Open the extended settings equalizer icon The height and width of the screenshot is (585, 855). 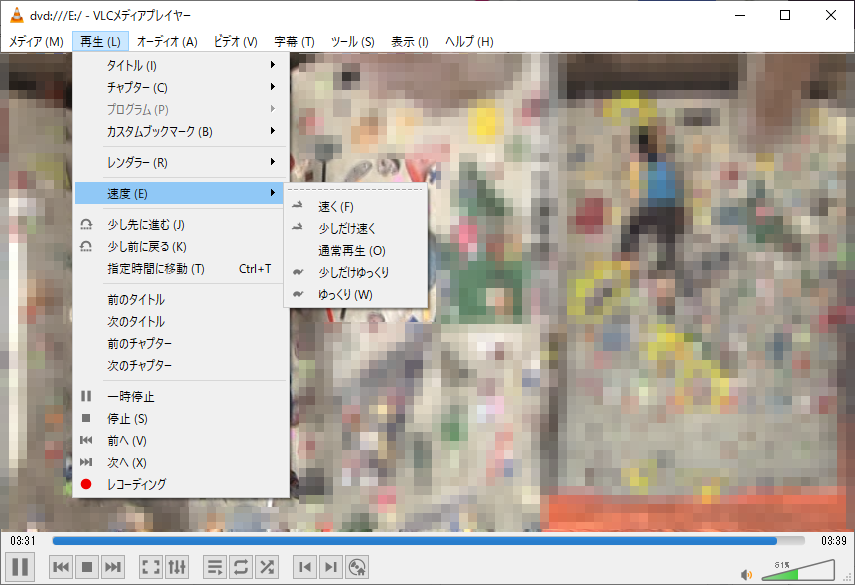click(177, 566)
